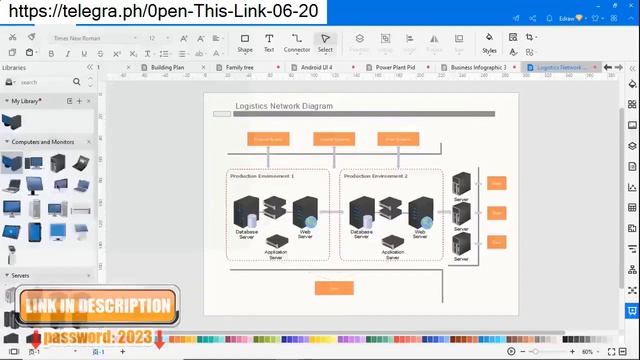Screen dimensions: 640x360
Task: Select the Connector tool
Action: [297, 43]
